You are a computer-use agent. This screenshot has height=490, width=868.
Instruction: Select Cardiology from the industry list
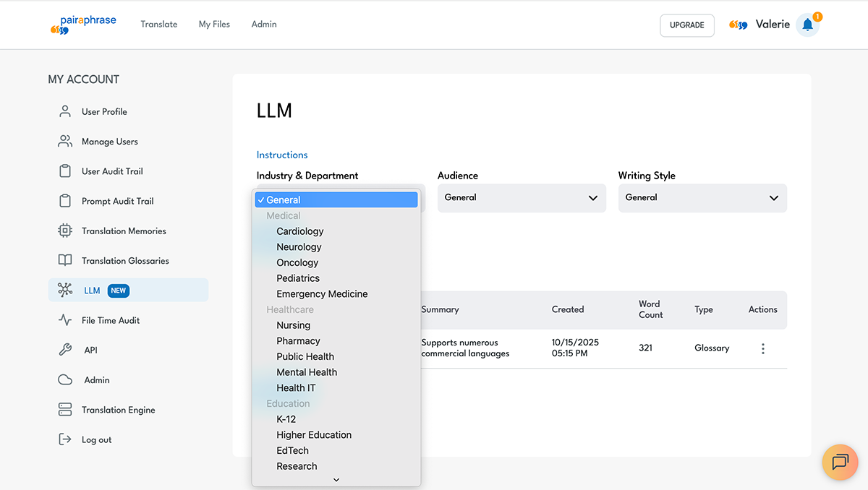[299, 231]
